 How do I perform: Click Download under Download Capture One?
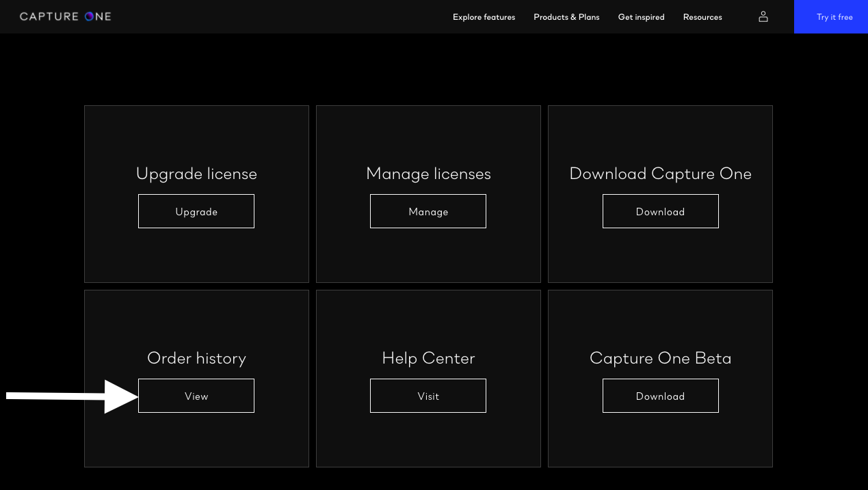(x=660, y=211)
